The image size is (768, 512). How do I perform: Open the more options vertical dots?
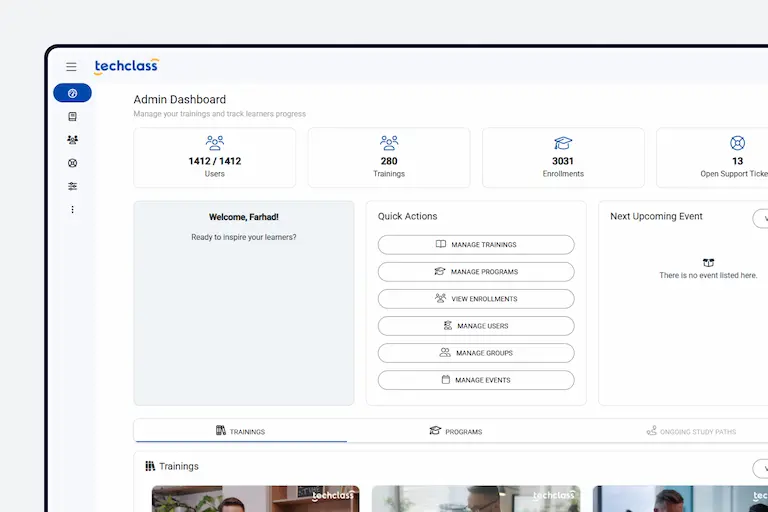click(x=72, y=210)
